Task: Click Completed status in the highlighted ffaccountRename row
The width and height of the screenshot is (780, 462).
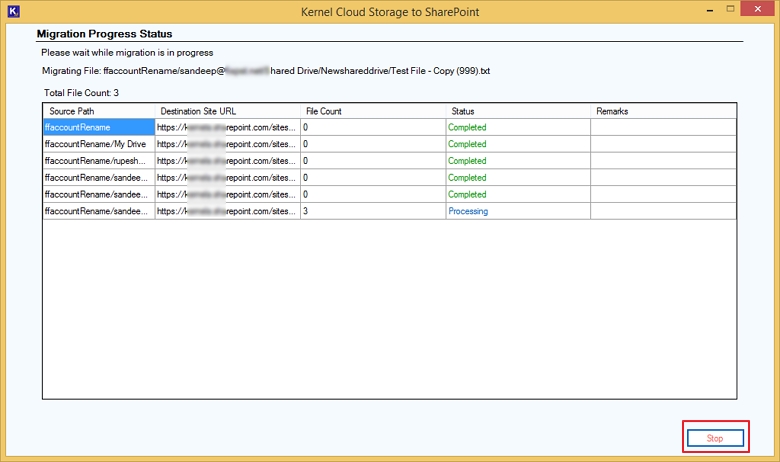Action: [518, 127]
